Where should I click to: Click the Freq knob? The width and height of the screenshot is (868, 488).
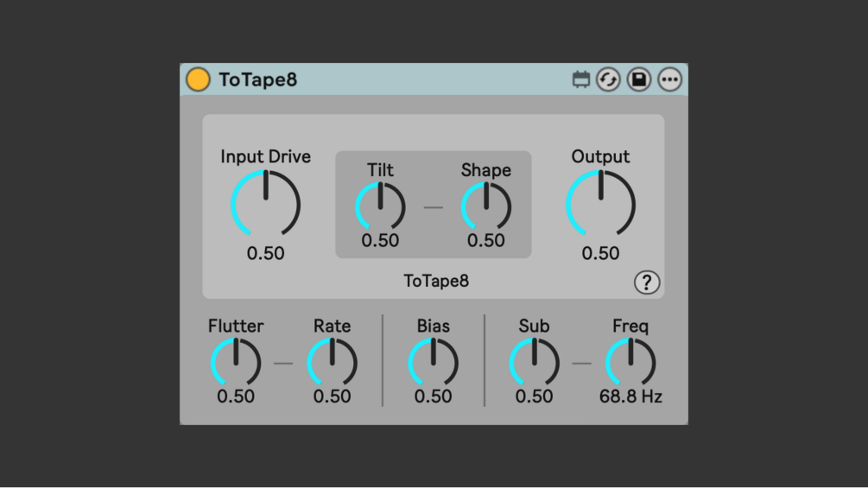coord(630,363)
